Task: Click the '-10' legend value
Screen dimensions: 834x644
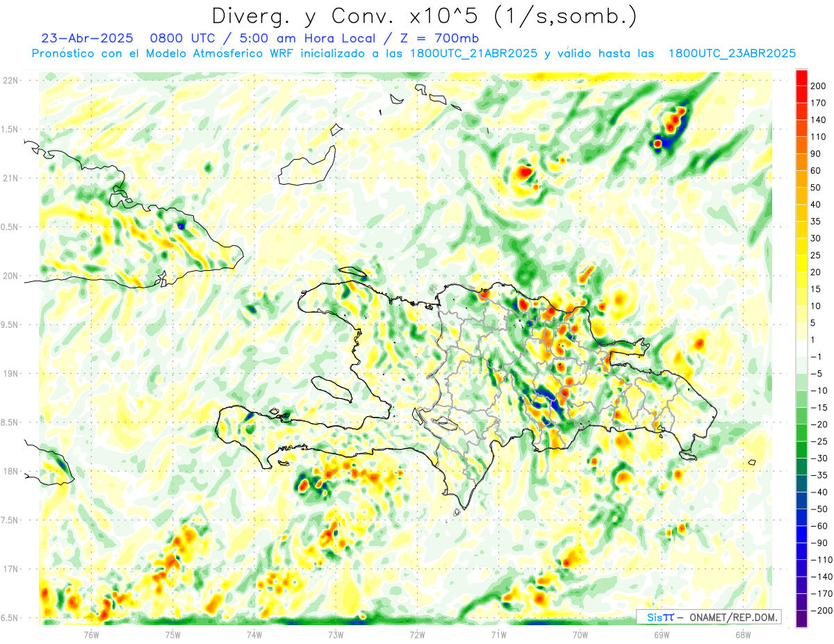Action: (820, 390)
